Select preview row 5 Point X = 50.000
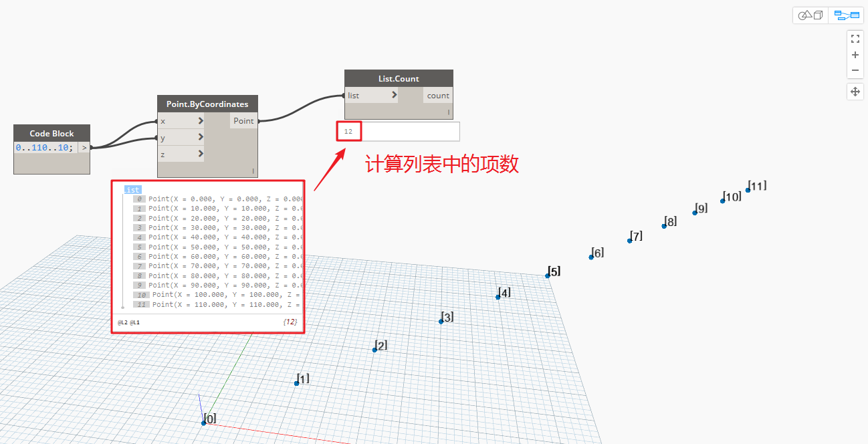The width and height of the screenshot is (868, 444). [x=217, y=247]
